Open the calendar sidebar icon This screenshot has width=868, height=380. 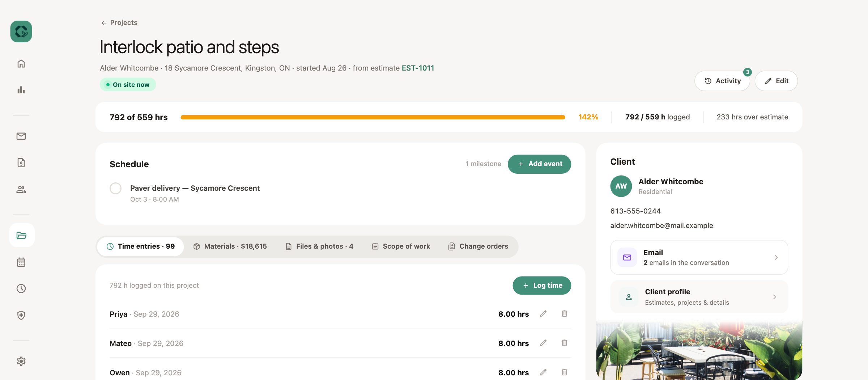click(21, 262)
